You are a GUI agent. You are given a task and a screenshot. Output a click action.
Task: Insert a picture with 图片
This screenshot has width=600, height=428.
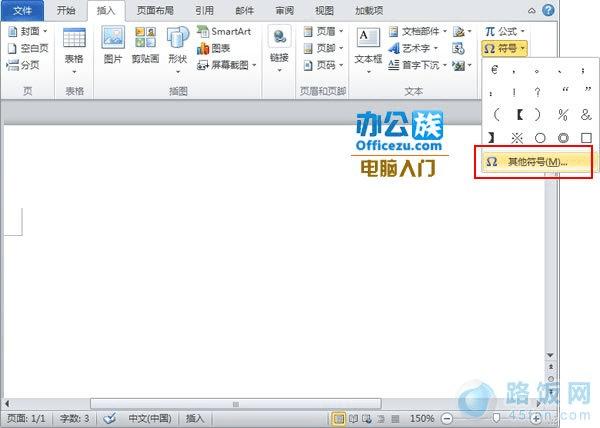pos(113,45)
